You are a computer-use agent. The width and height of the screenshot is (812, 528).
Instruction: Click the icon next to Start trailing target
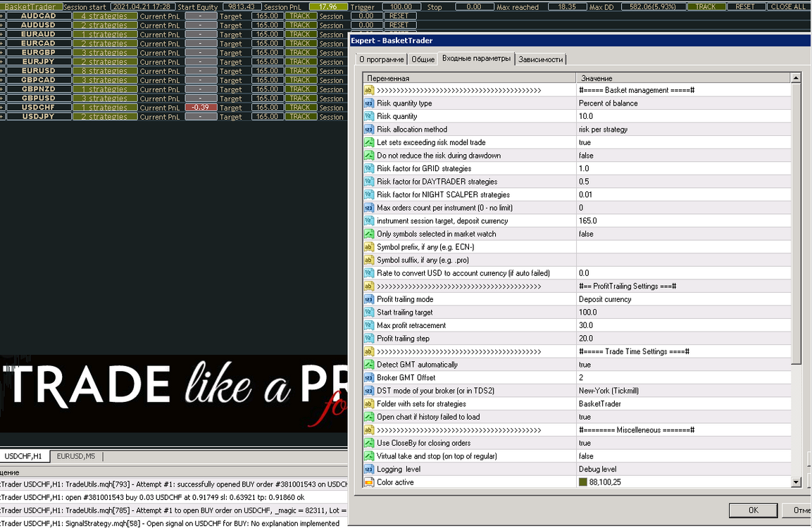coord(369,312)
